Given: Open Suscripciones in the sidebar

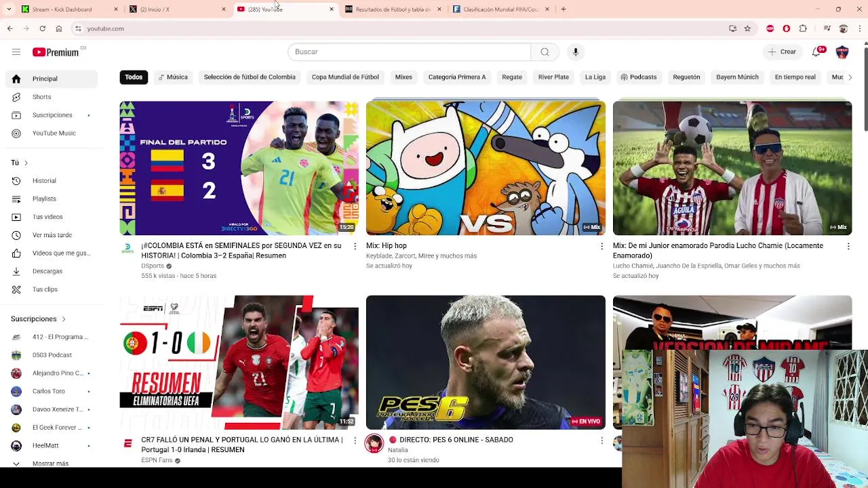Looking at the screenshot, I should point(52,115).
